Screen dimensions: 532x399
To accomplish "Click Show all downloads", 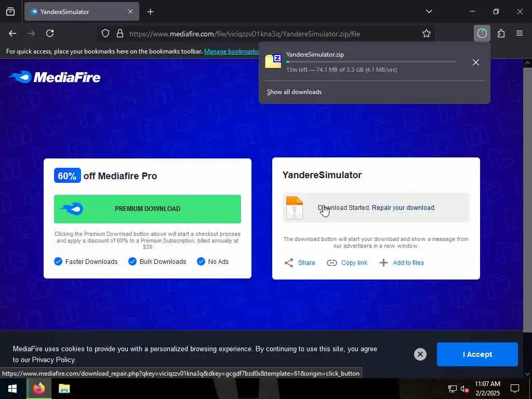I will (294, 92).
